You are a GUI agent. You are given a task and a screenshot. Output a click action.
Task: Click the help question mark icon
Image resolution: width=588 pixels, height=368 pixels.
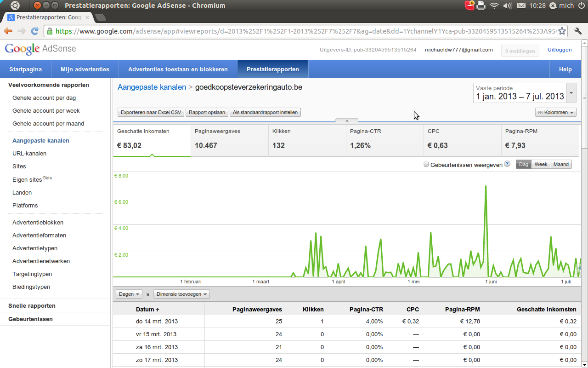click(507, 164)
